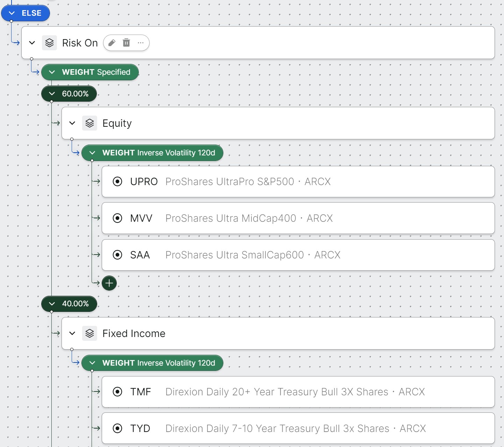
Task: Edit the Risk On group name
Action: point(112,43)
